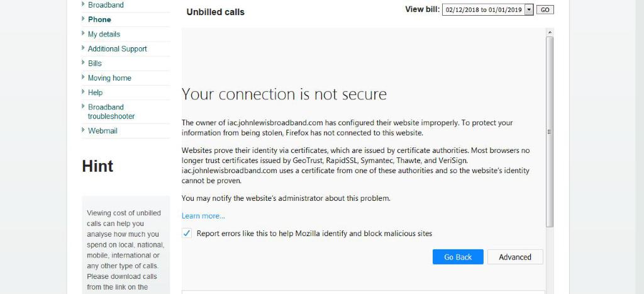Click the arrow icon beside Help
This screenshot has height=294, width=644.
83,92
